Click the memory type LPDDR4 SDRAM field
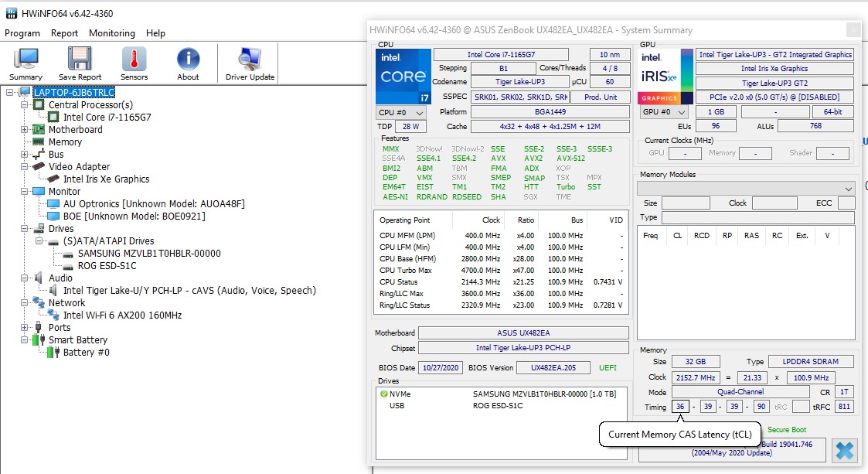Image resolution: width=868 pixels, height=474 pixels. pyautogui.click(x=811, y=362)
